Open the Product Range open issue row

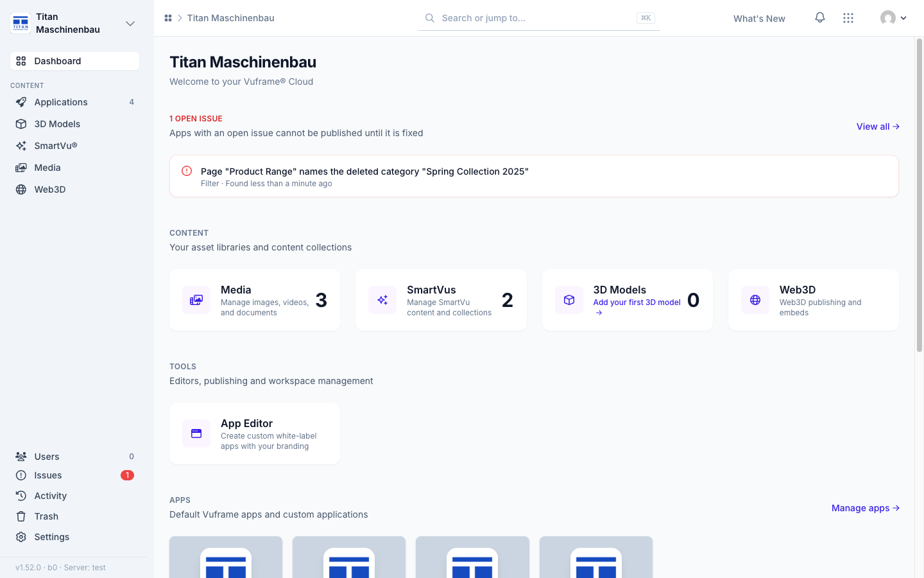point(534,176)
